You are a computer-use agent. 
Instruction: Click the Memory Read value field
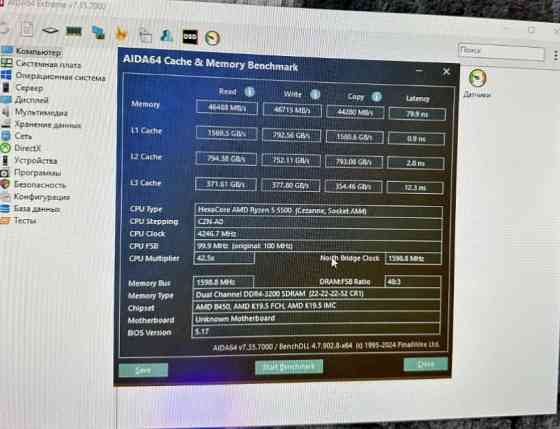pos(226,107)
